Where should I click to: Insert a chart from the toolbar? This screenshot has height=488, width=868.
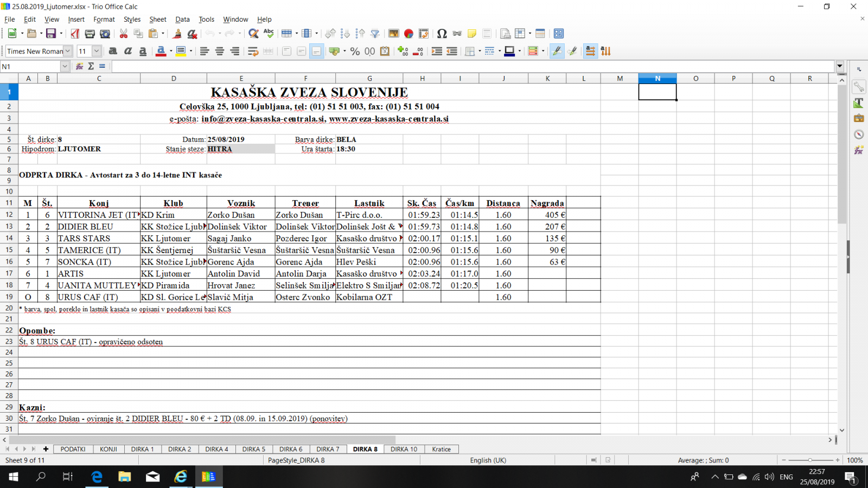pyautogui.click(x=409, y=34)
